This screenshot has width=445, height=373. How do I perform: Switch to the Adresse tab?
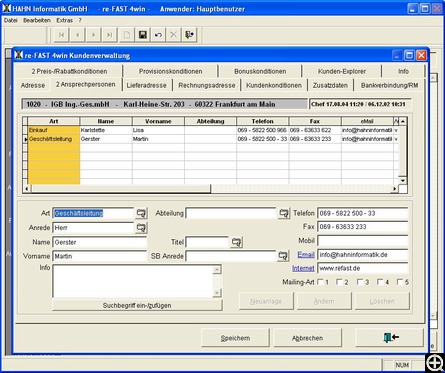point(33,85)
